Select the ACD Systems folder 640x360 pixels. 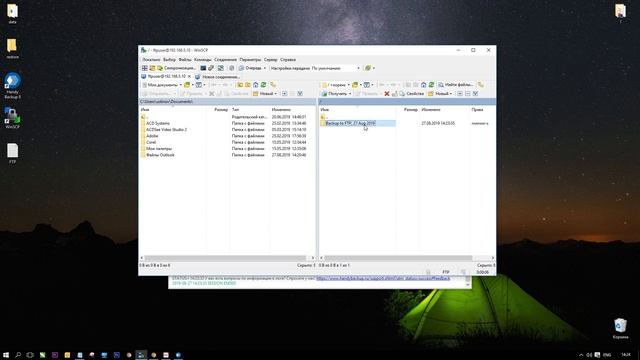point(158,123)
